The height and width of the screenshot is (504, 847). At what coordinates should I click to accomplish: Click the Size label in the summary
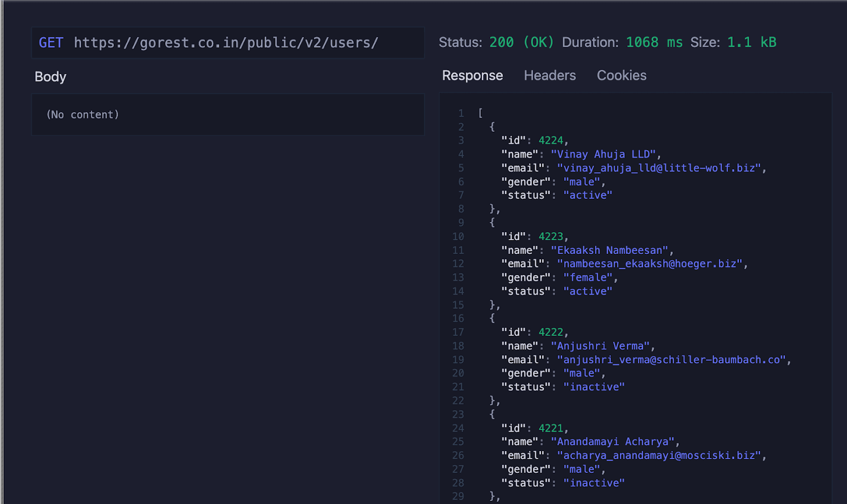(705, 42)
